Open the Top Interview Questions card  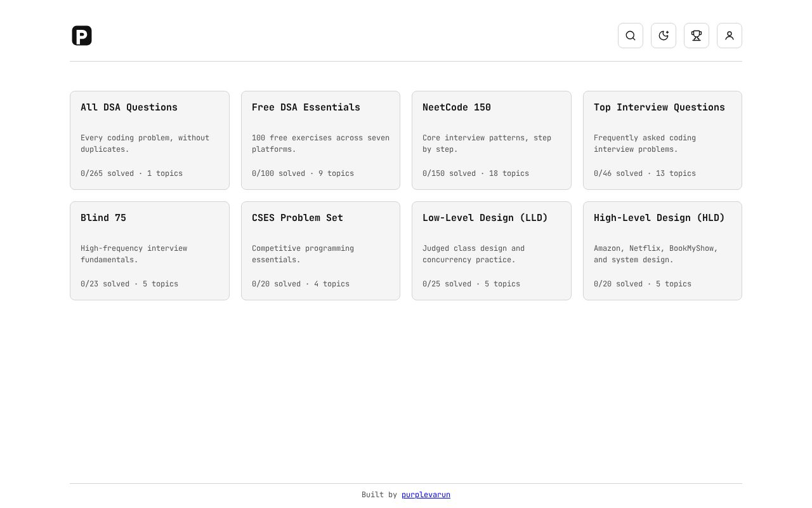[662, 140]
